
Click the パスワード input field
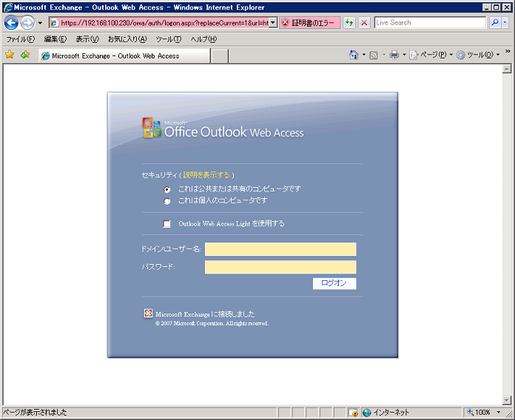[280, 267]
